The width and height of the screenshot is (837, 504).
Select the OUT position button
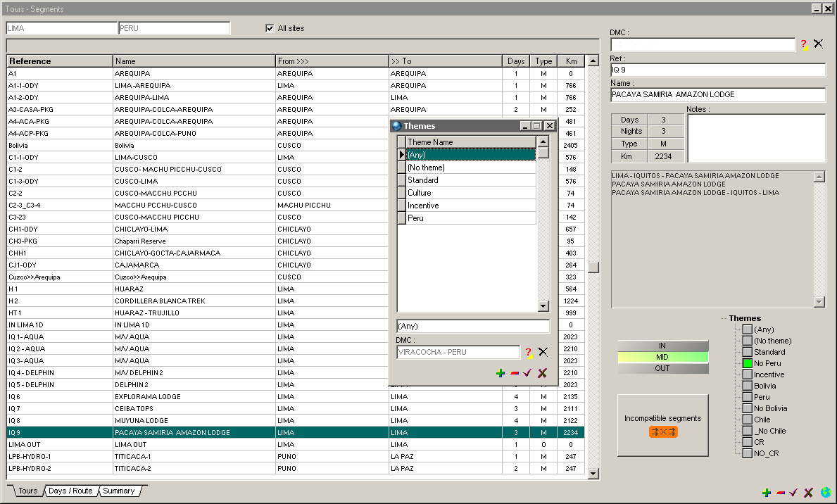pos(662,368)
